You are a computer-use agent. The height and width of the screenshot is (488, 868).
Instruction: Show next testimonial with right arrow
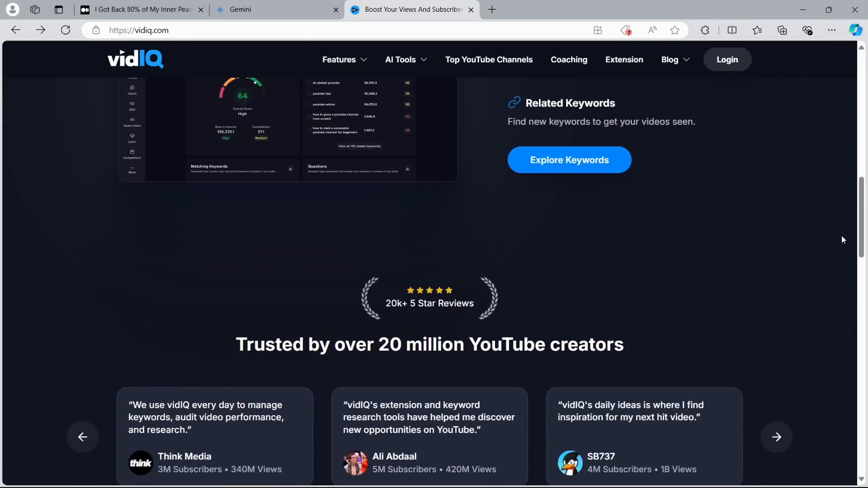(777, 437)
